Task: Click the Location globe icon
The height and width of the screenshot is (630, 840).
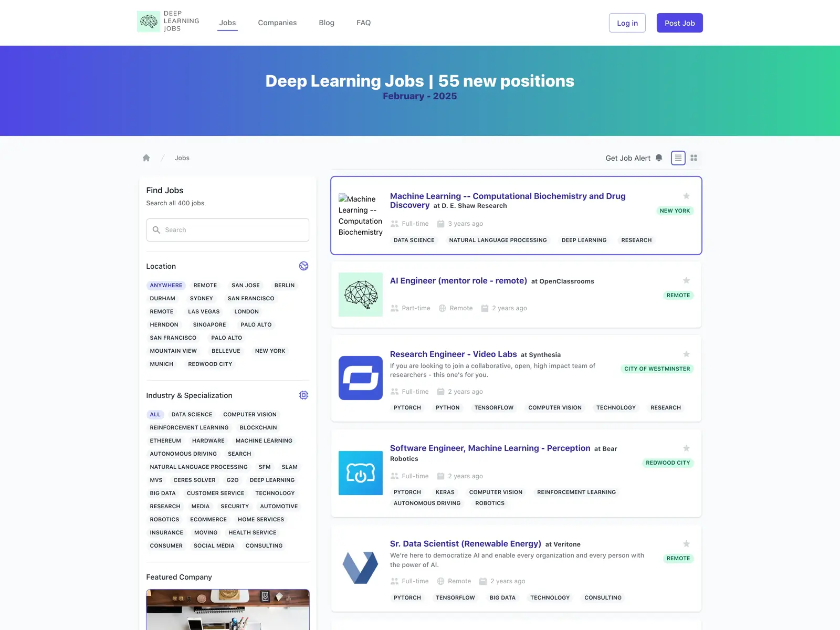Action: point(303,266)
